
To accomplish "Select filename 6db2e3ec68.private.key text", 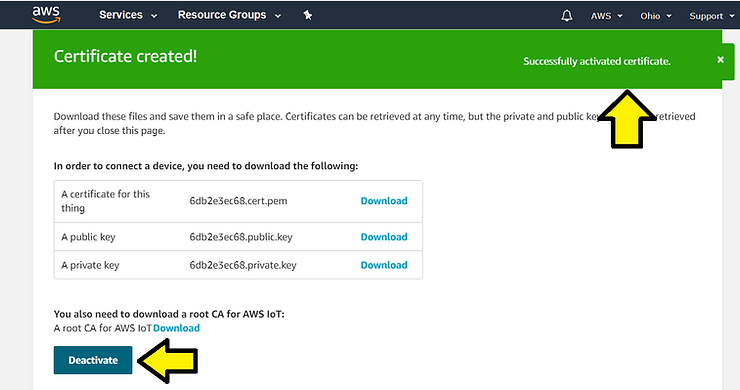I will (x=243, y=265).
